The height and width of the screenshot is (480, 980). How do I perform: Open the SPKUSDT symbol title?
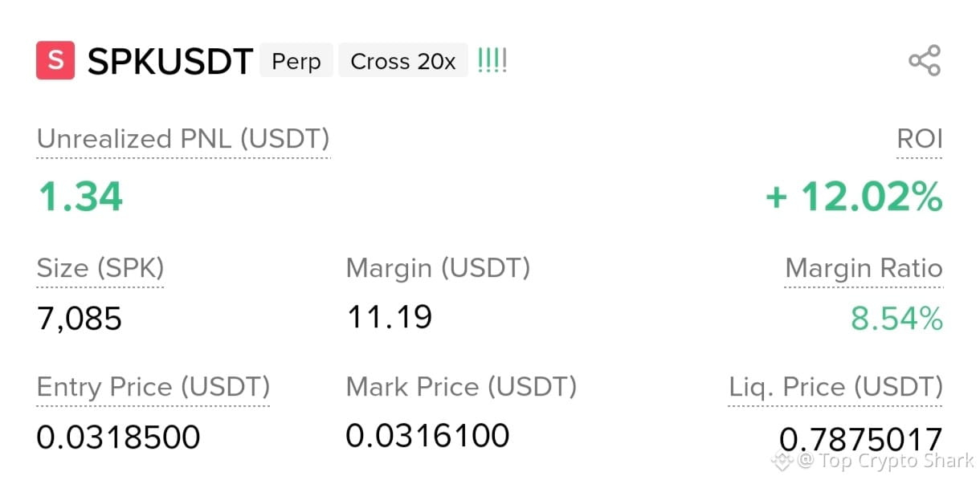pos(169,62)
